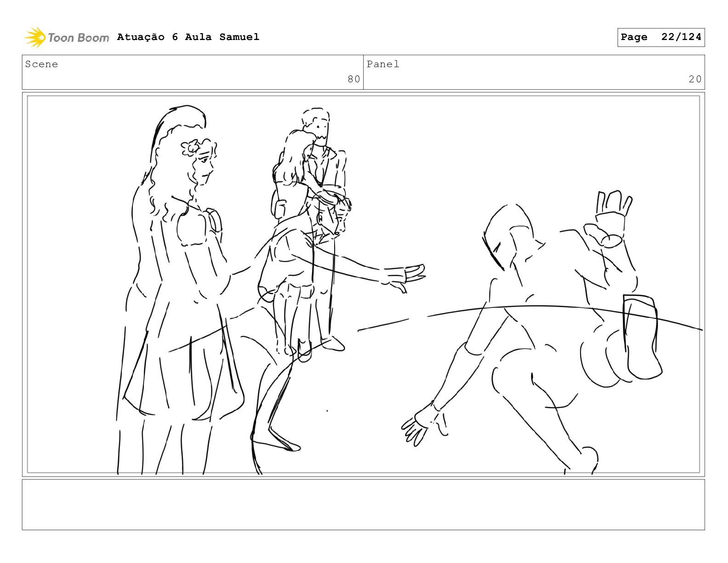The height and width of the screenshot is (563, 728).
Task: Click the storyboard sketch panel
Action: [364, 284]
